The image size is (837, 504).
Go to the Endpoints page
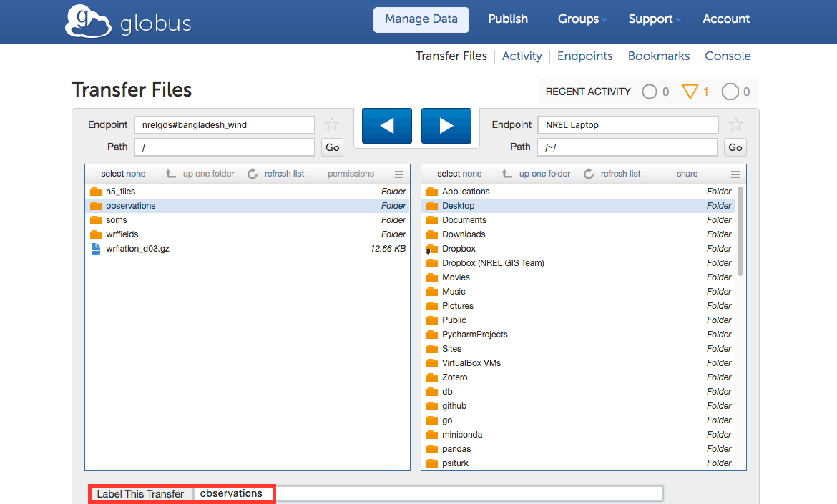[x=585, y=56]
